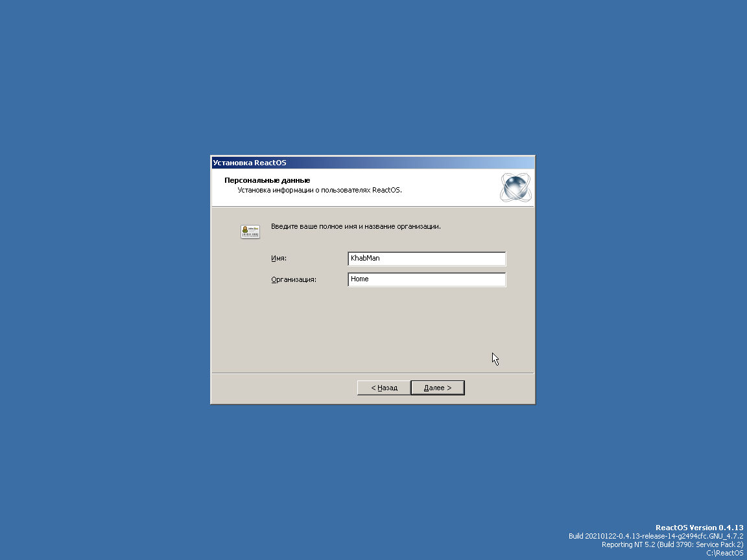This screenshot has width=747, height=560.
Task: Focus the Организация field containing Home
Action: [x=427, y=279]
